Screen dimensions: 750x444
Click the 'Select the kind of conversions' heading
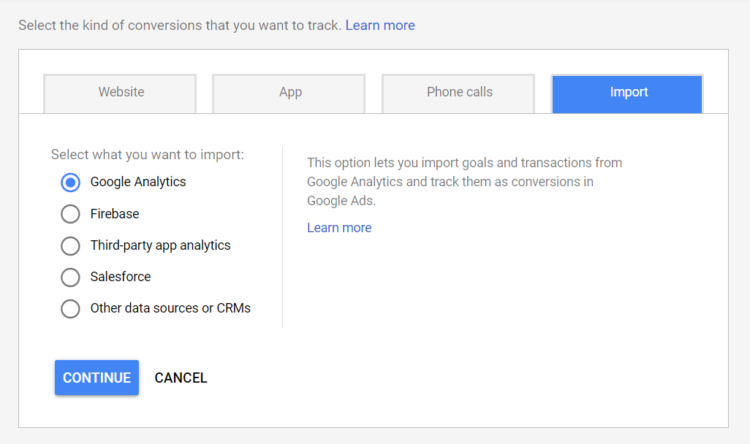point(180,25)
